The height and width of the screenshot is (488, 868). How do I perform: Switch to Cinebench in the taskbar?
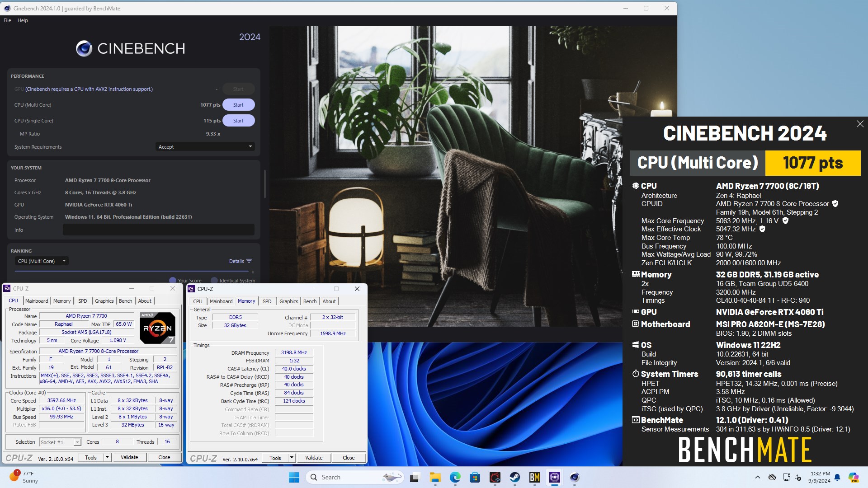(575, 477)
